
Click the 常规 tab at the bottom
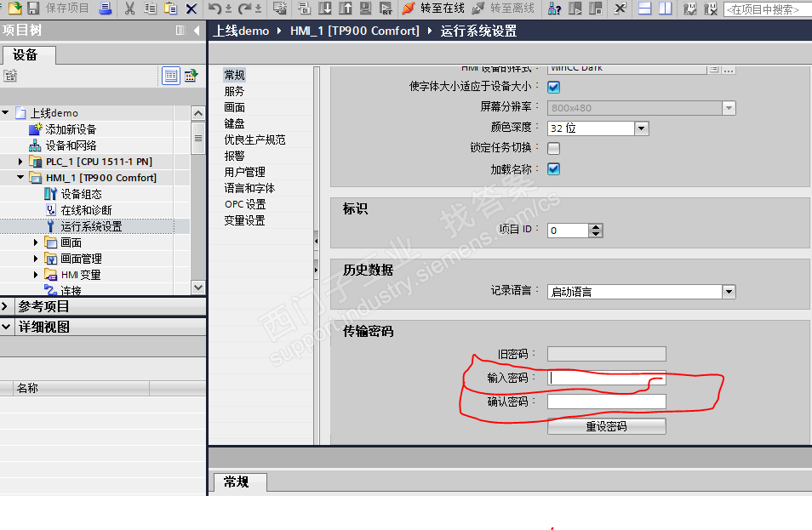coord(241,482)
